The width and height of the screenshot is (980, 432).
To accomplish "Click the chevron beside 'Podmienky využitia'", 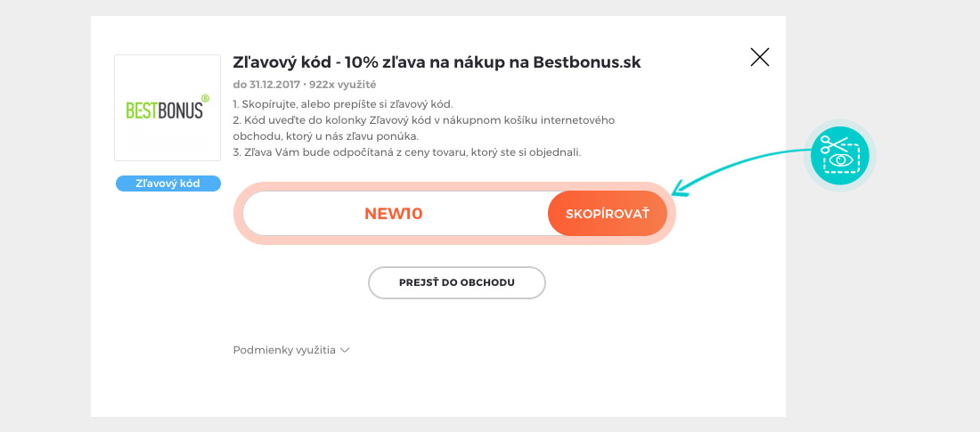I will [345, 350].
